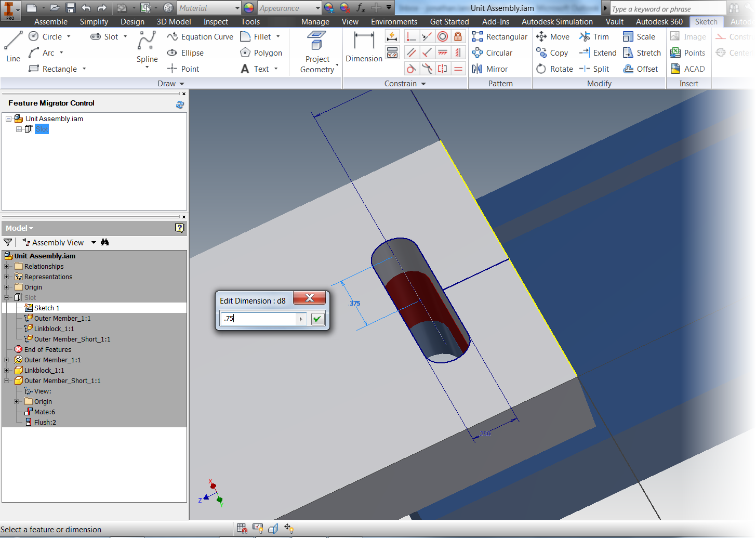Image resolution: width=756 pixels, height=538 pixels.
Task: Pick the Spline tool
Action: (x=147, y=47)
